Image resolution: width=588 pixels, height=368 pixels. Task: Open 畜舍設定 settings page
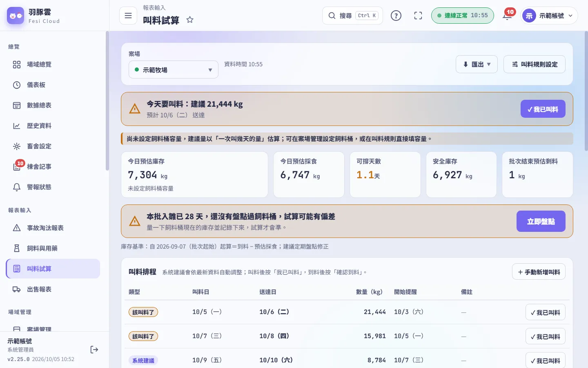53,146
